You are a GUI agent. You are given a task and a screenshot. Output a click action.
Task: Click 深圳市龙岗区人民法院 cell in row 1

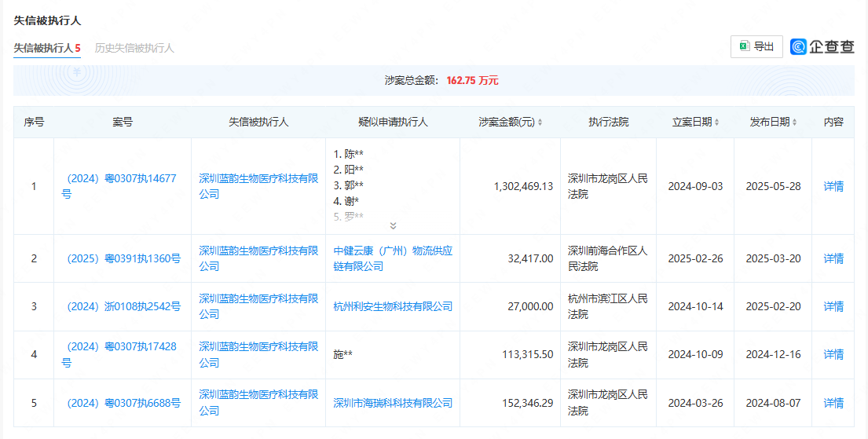[608, 187]
